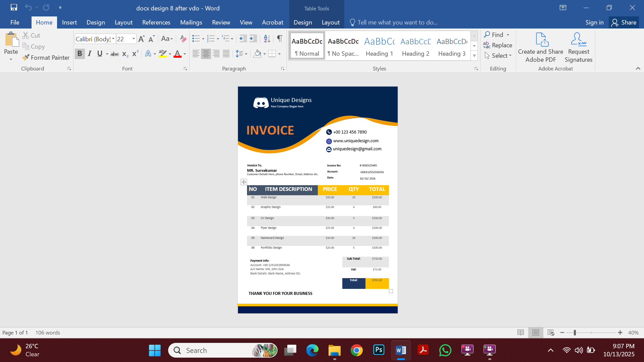Open the Clear All Formatting icon
644x362 pixels.
coord(183,39)
